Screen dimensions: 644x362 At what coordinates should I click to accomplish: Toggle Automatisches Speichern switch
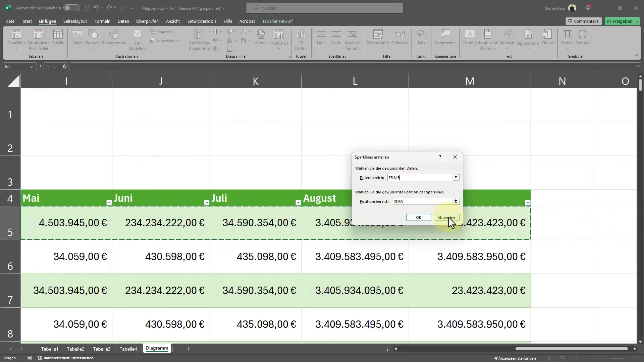pos(71,8)
